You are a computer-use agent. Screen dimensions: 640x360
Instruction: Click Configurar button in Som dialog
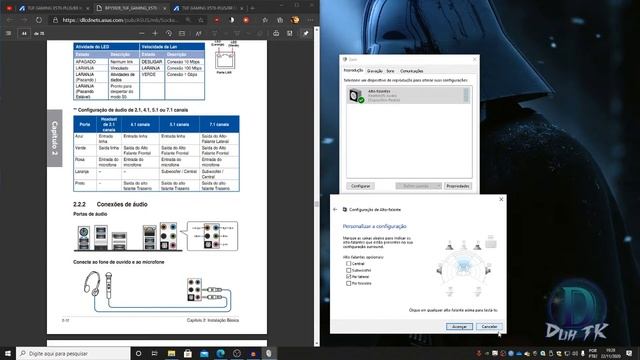click(x=360, y=186)
